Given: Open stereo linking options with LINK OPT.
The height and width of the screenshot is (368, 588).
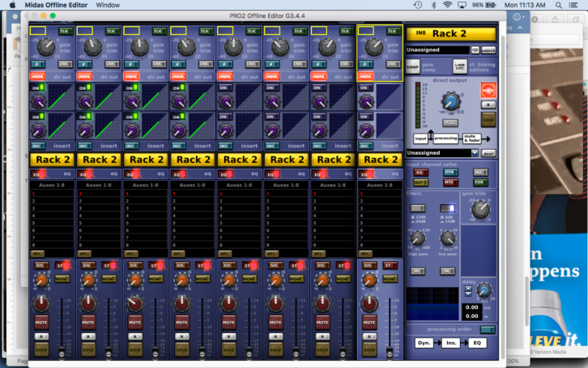Looking at the screenshot, I should coord(460,67).
